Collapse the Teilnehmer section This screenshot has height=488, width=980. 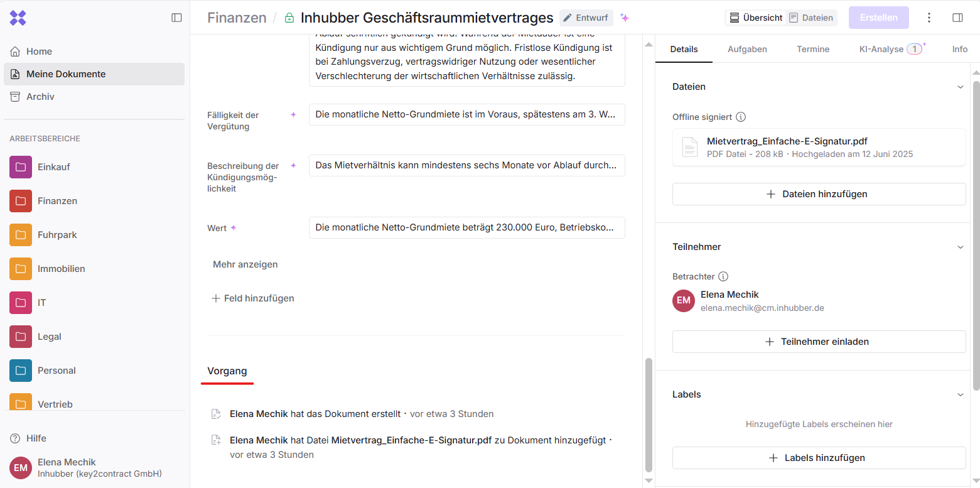(x=960, y=247)
